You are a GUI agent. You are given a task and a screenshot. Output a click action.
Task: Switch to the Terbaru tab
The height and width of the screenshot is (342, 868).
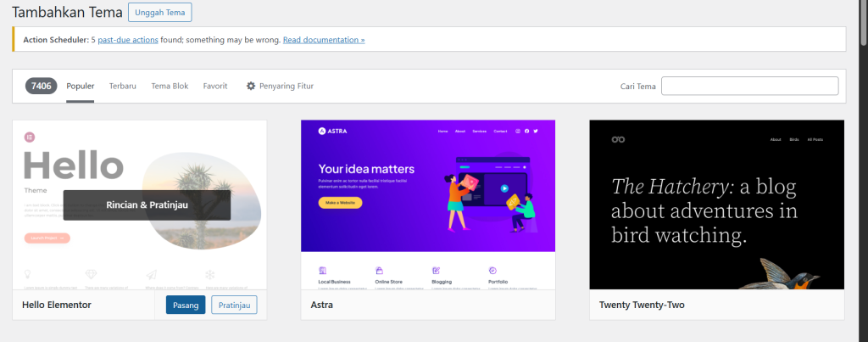tap(122, 86)
